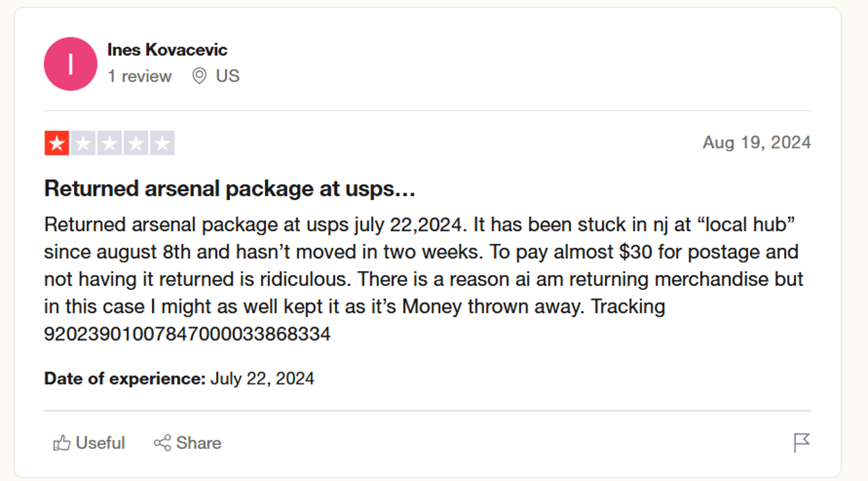Click the second star of the rating

[83, 142]
